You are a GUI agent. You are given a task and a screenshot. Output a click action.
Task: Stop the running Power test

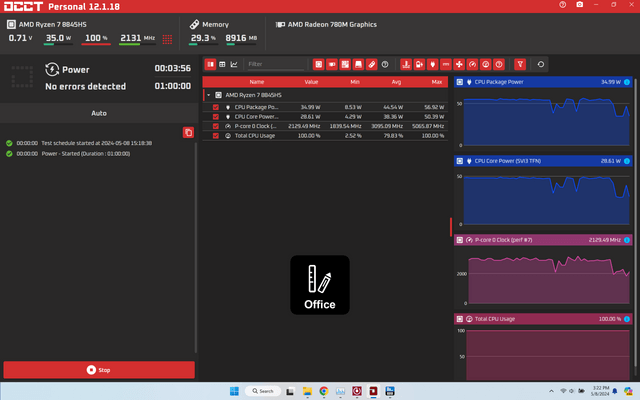point(99,370)
